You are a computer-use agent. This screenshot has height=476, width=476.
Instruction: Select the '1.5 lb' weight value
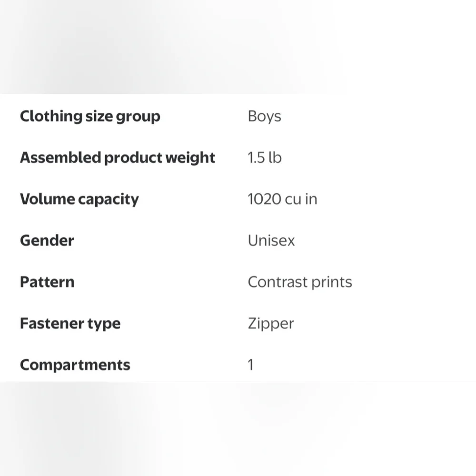click(264, 158)
